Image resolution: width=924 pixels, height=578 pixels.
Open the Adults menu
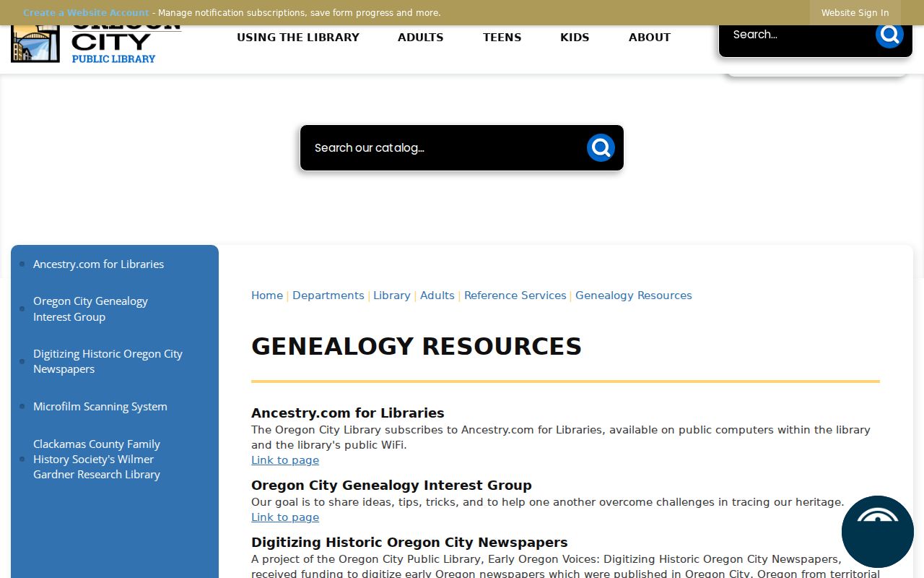421,38
